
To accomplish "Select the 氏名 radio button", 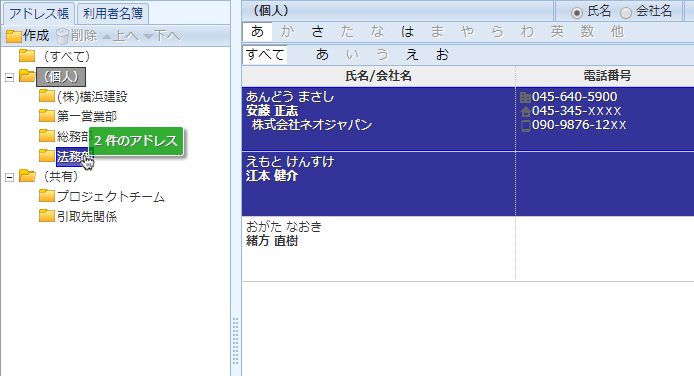I will pyautogui.click(x=577, y=13).
